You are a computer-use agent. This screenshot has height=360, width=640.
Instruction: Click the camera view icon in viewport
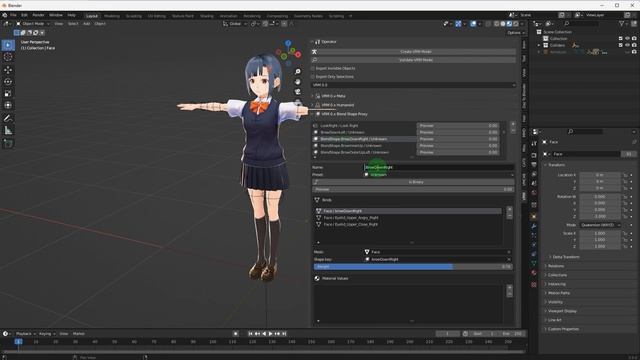click(298, 92)
